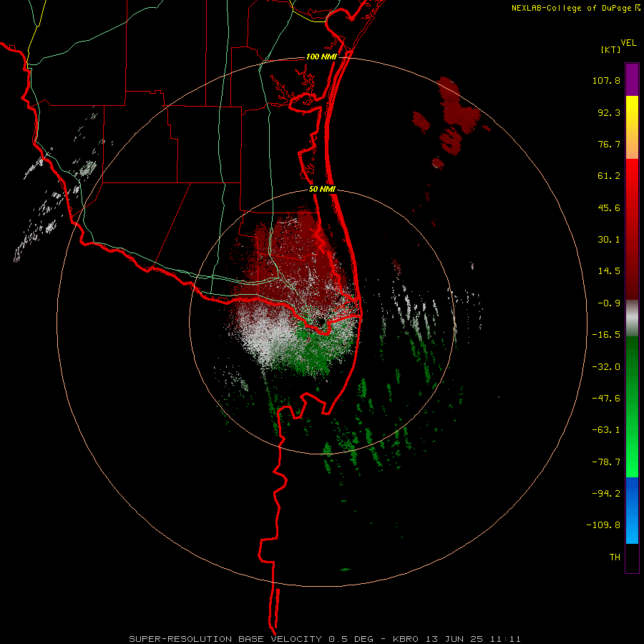Click the blue color bar segment
Viewport: 644px width, 644px height.
[x=632, y=510]
